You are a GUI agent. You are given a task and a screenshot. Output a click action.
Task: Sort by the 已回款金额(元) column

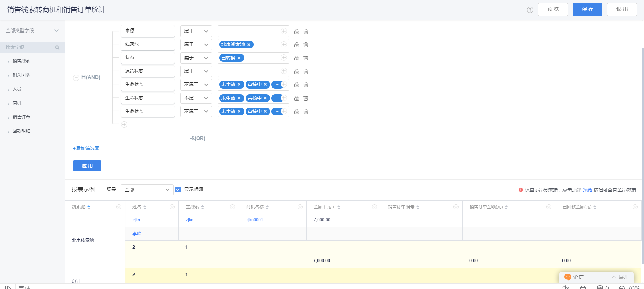(x=595, y=207)
